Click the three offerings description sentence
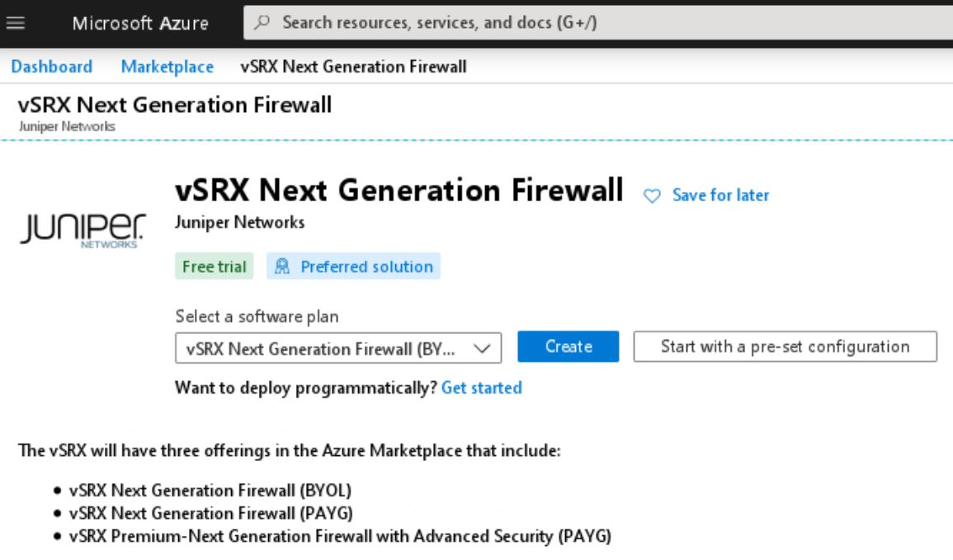Screen dimensions: 953x560 (x=290, y=450)
